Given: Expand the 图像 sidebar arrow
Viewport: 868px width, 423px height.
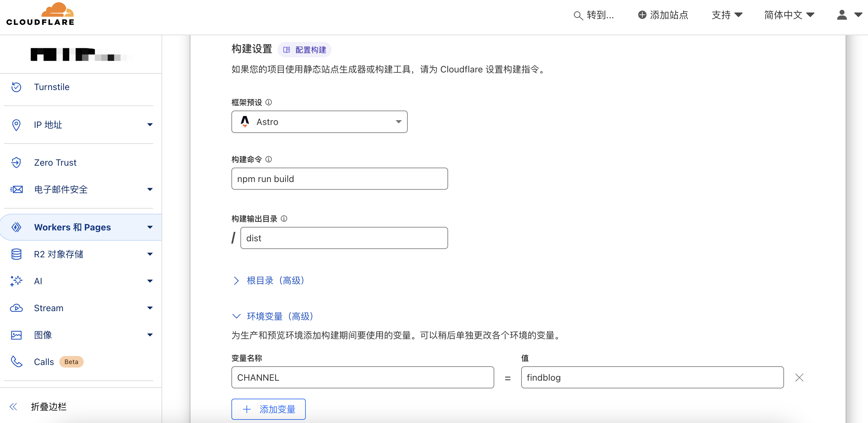Looking at the screenshot, I should pos(150,335).
